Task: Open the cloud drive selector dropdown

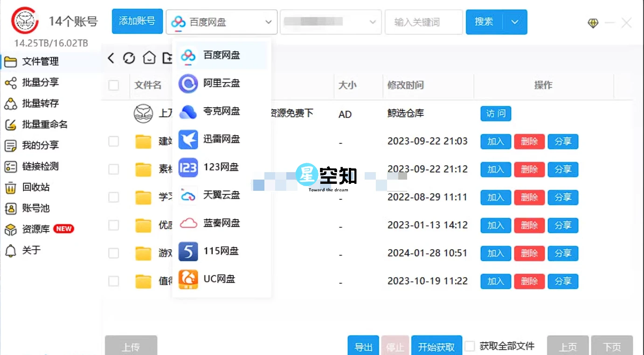Action: [221, 22]
